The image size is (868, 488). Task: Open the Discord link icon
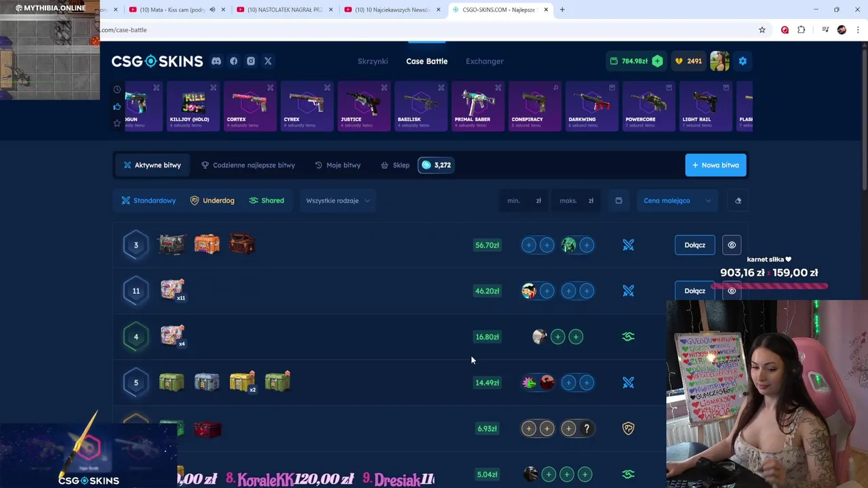tap(216, 61)
